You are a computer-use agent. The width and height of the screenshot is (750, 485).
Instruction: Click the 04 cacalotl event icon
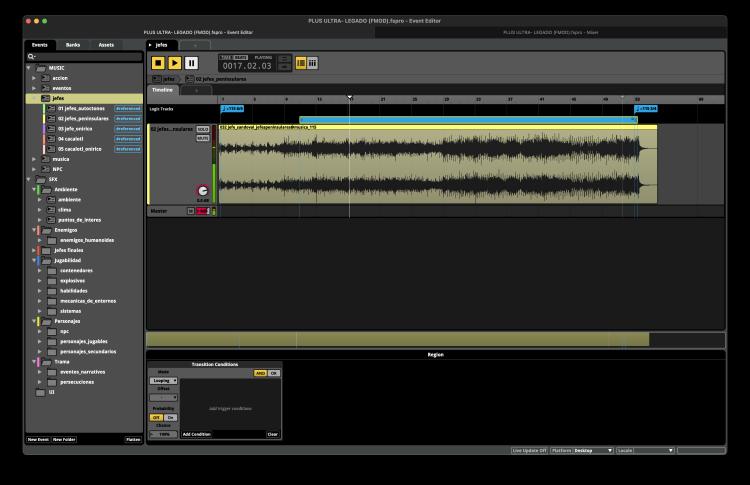52,138
